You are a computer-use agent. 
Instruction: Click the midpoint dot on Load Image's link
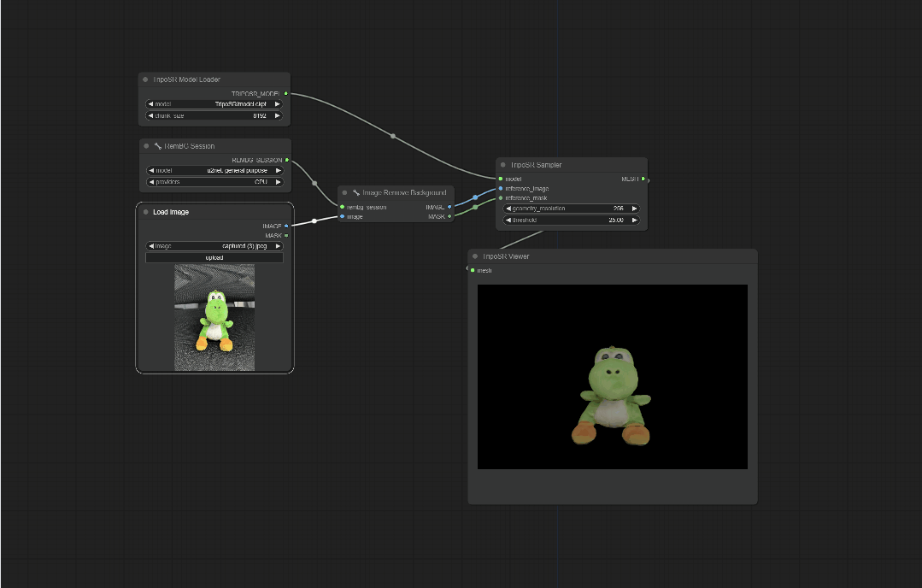314,221
